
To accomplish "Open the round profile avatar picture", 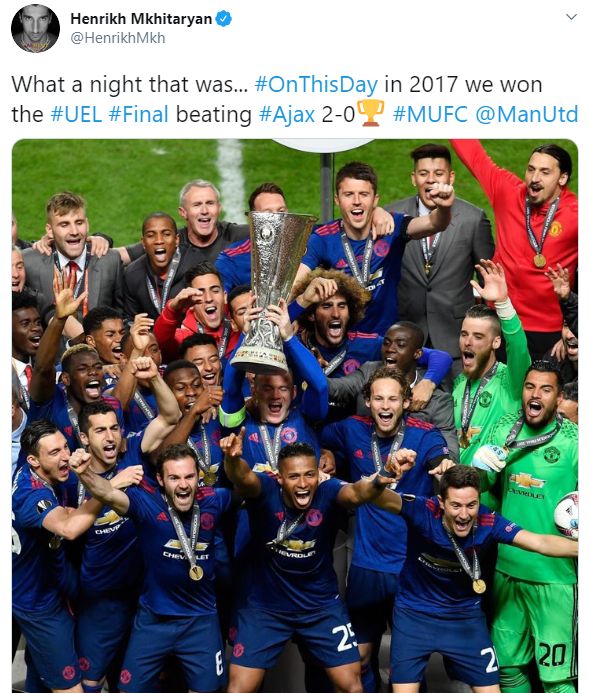I will point(35,28).
